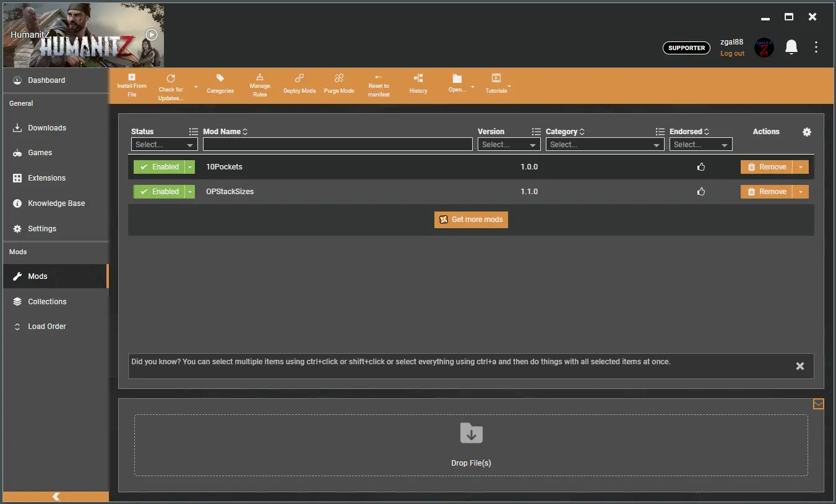Open Categories from the toolbar
This screenshot has height=504, width=836.
click(x=220, y=83)
